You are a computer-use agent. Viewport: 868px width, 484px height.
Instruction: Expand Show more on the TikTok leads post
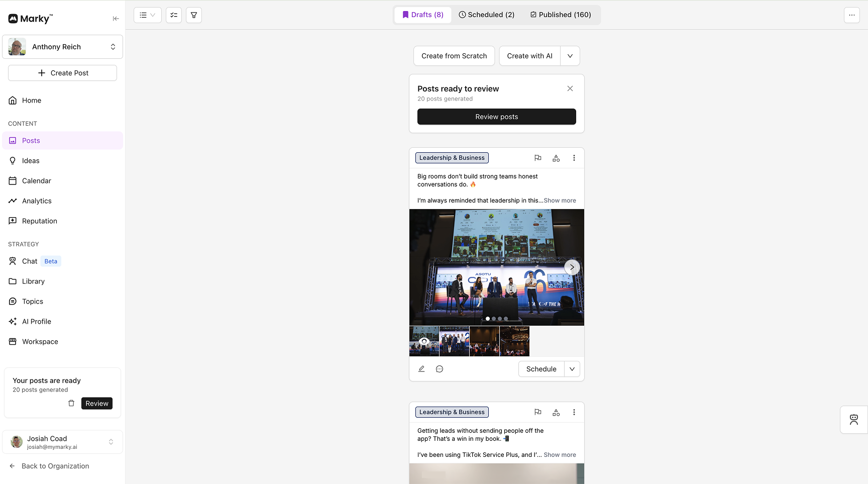click(x=560, y=455)
